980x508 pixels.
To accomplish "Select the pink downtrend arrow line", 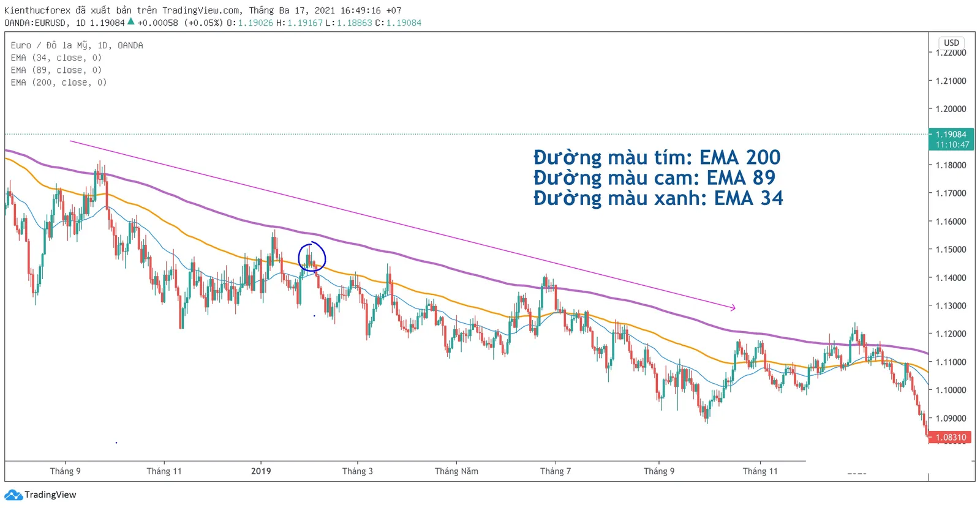I will click(x=402, y=225).
